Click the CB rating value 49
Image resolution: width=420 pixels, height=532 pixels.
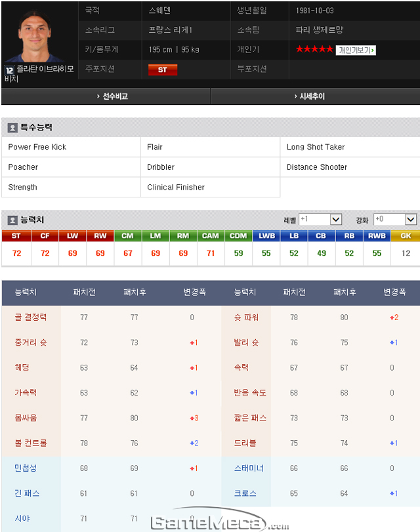point(322,253)
